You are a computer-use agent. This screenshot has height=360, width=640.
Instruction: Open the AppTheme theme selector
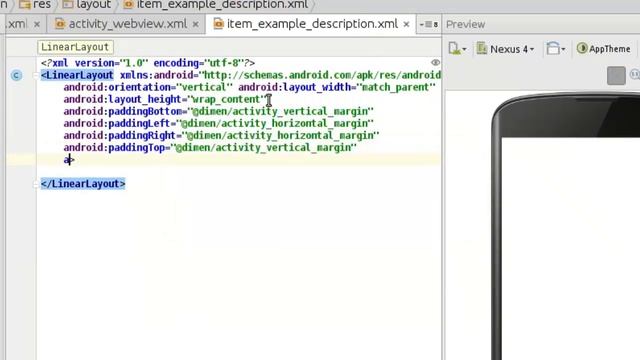[x=603, y=49]
